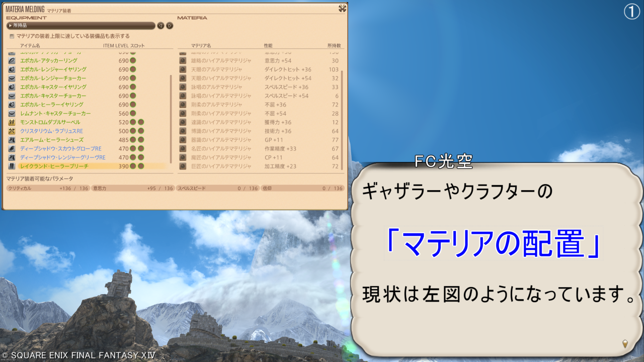The image size is (644, 362).
Task: Click the shoes icon beside エアルーム・ヒーラーシューズ
Action: pos(12,140)
